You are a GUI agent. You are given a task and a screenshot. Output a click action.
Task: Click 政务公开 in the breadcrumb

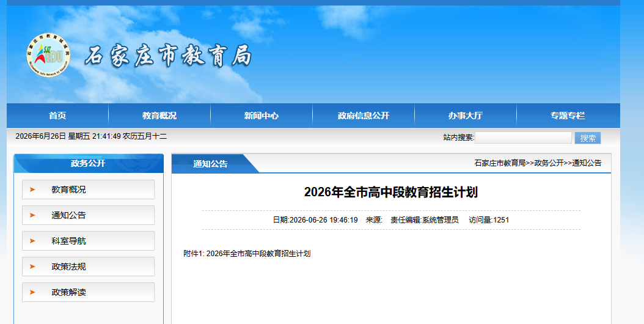pos(549,163)
